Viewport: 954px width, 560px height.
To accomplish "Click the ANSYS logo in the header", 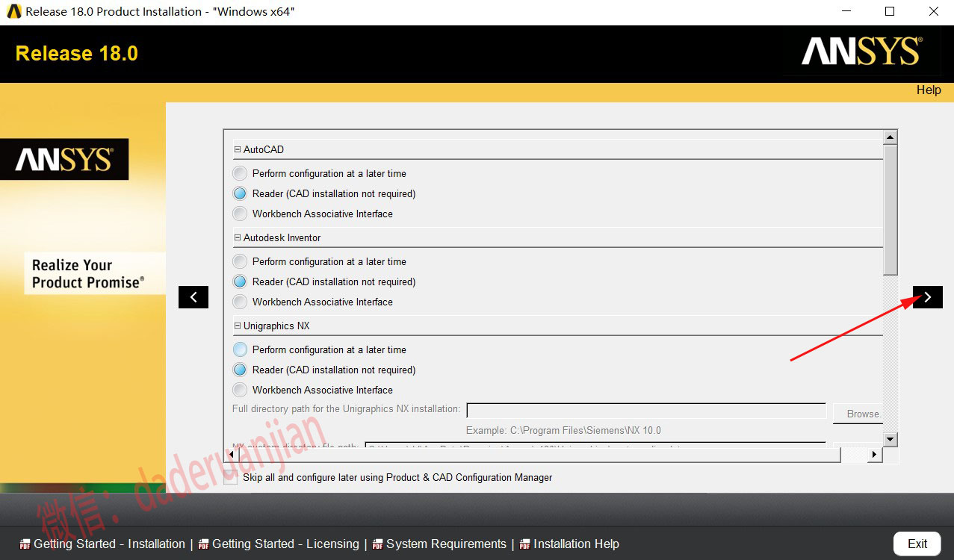I will (861, 52).
